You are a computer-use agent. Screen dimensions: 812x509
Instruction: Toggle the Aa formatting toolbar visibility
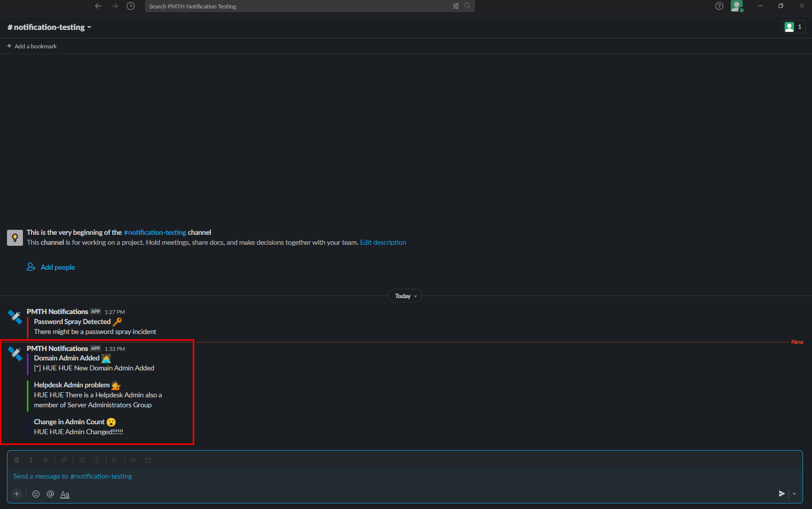65,494
